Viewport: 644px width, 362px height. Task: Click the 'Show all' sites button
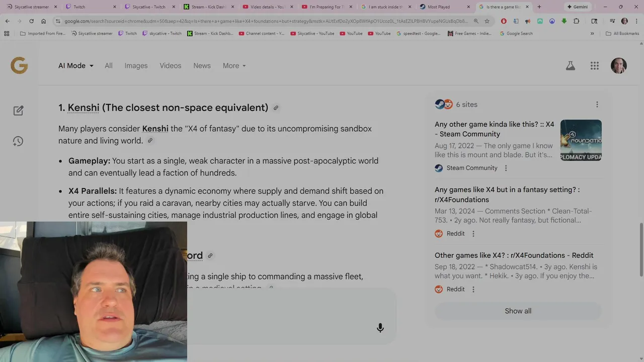click(x=518, y=311)
